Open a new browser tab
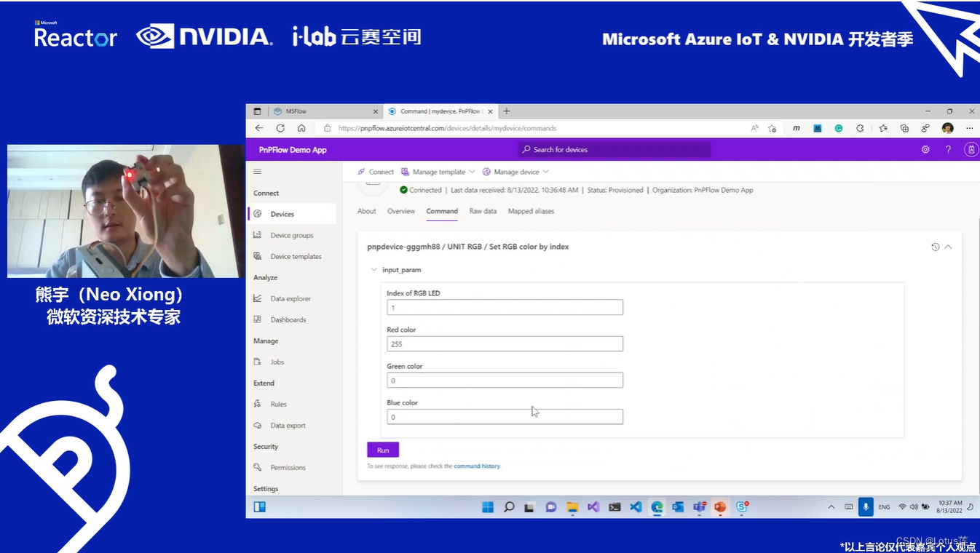This screenshot has height=553, width=980. click(x=507, y=111)
